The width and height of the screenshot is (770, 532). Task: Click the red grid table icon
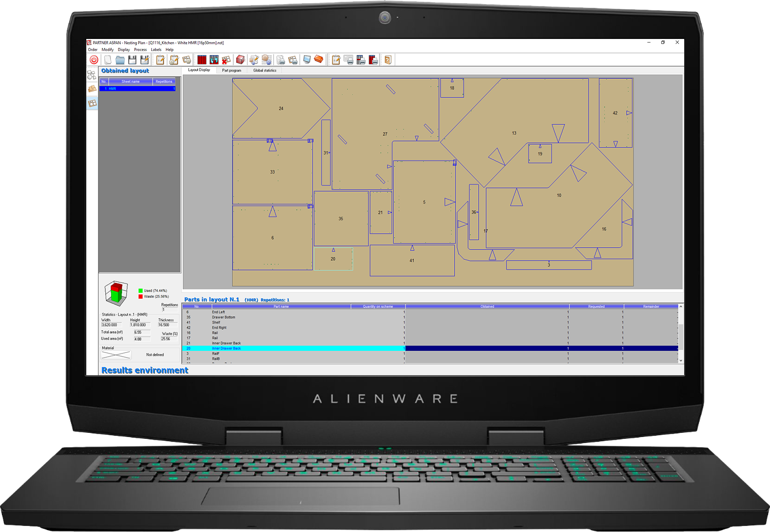(x=202, y=60)
